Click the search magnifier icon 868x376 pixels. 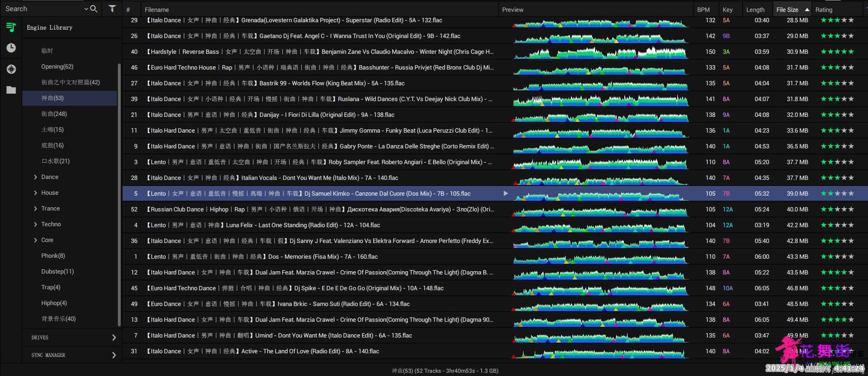(x=94, y=8)
